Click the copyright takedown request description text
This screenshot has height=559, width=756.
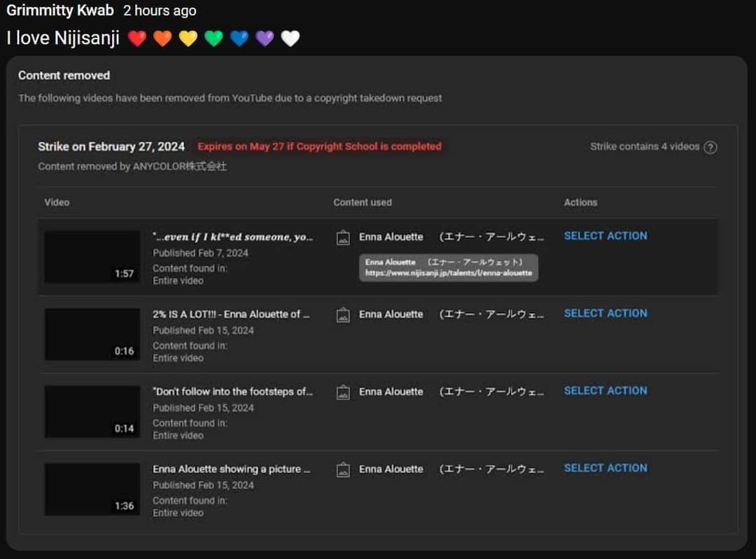point(230,98)
